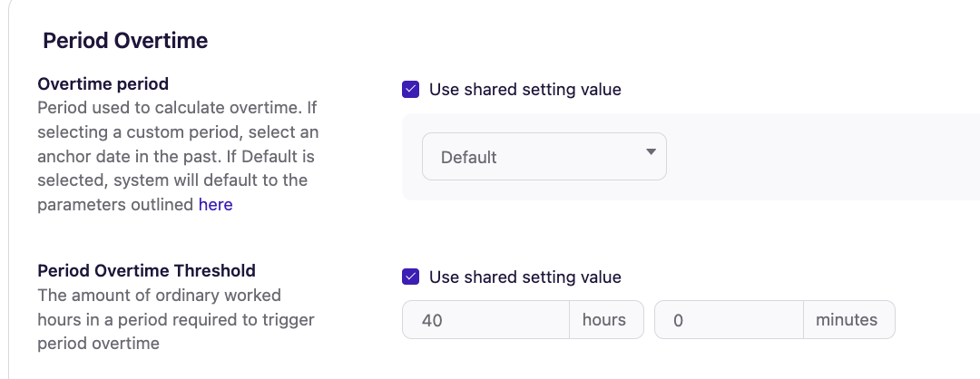Select the 'Overtime period' setting title
The height and width of the screenshot is (379, 980).
103,83
